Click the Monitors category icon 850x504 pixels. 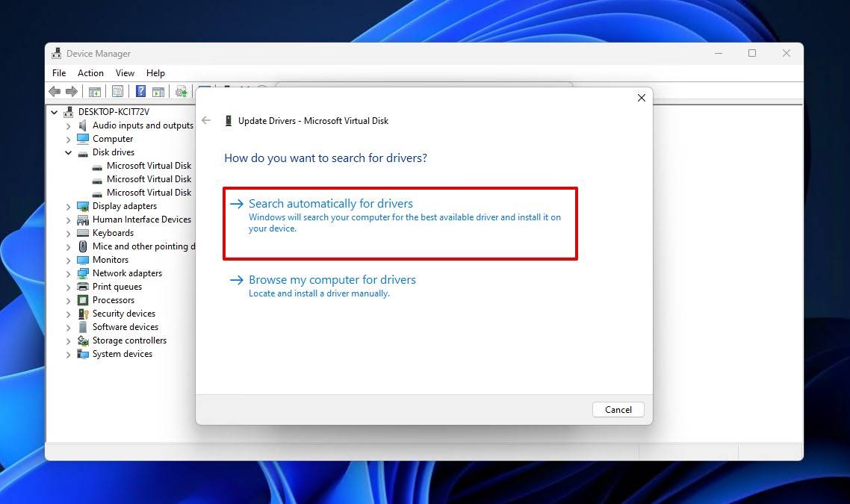[83, 260]
